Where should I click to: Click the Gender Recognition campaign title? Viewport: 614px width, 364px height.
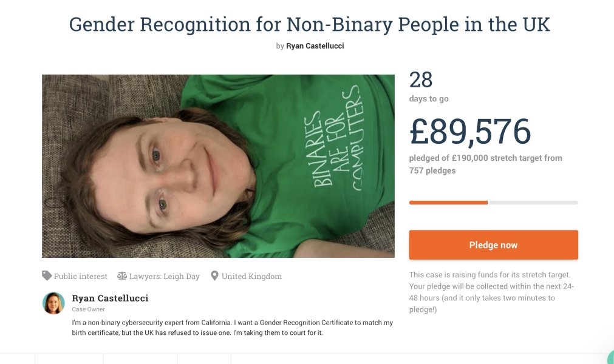click(x=309, y=24)
